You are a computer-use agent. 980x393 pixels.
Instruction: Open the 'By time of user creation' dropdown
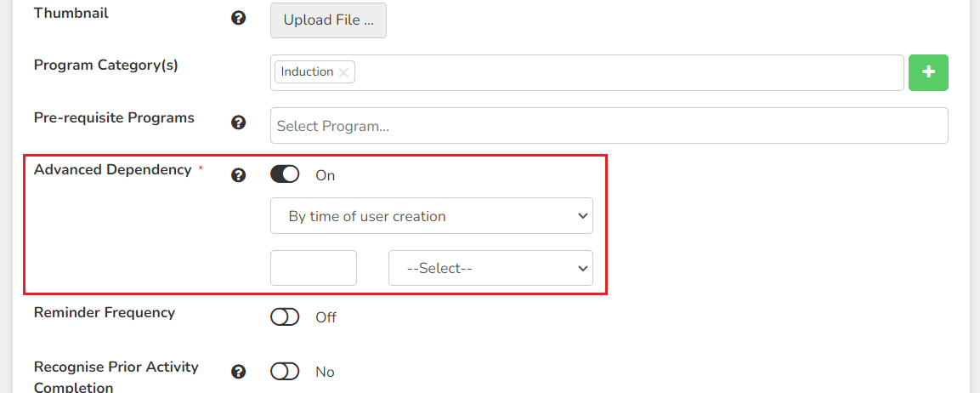pyautogui.click(x=431, y=216)
